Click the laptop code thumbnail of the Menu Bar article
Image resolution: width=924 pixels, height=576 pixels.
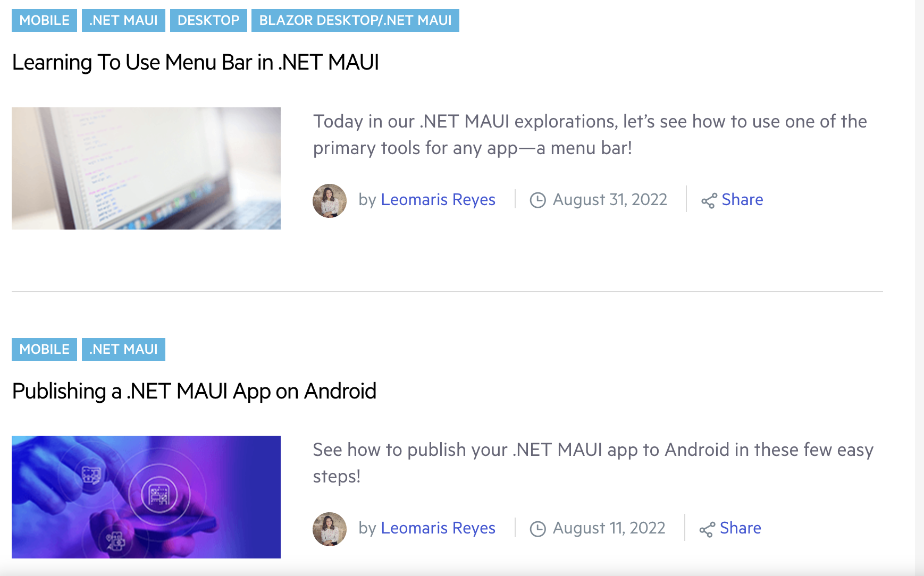(146, 168)
